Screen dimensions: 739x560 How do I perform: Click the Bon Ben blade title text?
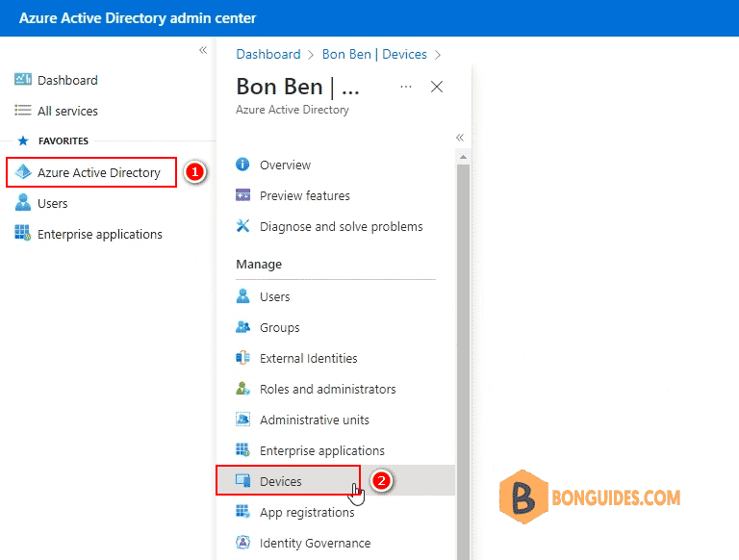(298, 87)
